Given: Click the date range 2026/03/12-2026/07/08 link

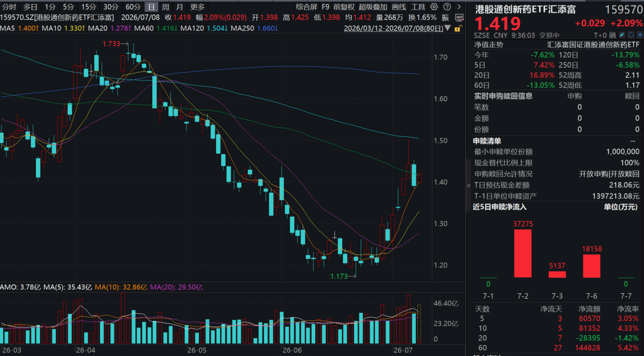Looking at the screenshot, I should point(393,28).
